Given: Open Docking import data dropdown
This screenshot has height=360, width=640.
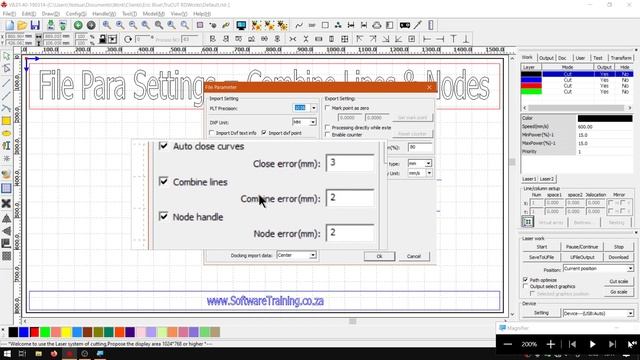Looking at the screenshot, I should pyautogui.click(x=313, y=255).
